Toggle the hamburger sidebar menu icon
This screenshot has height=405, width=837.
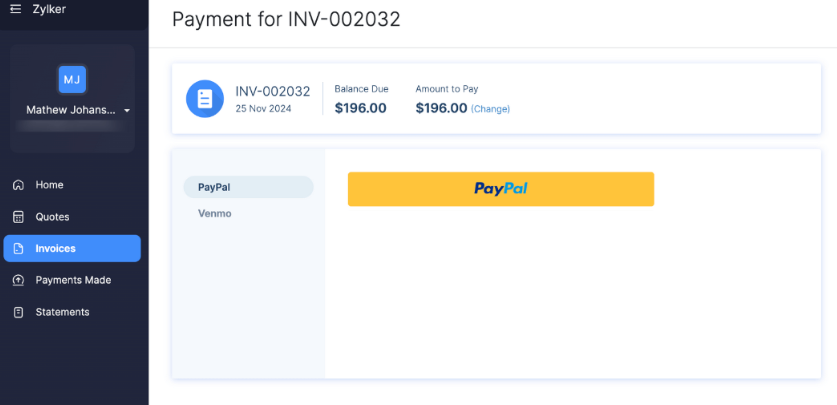[15, 9]
